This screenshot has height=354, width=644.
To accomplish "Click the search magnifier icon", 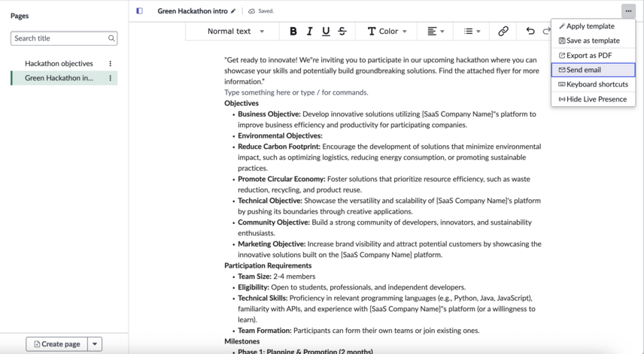I will click(111, 38).
